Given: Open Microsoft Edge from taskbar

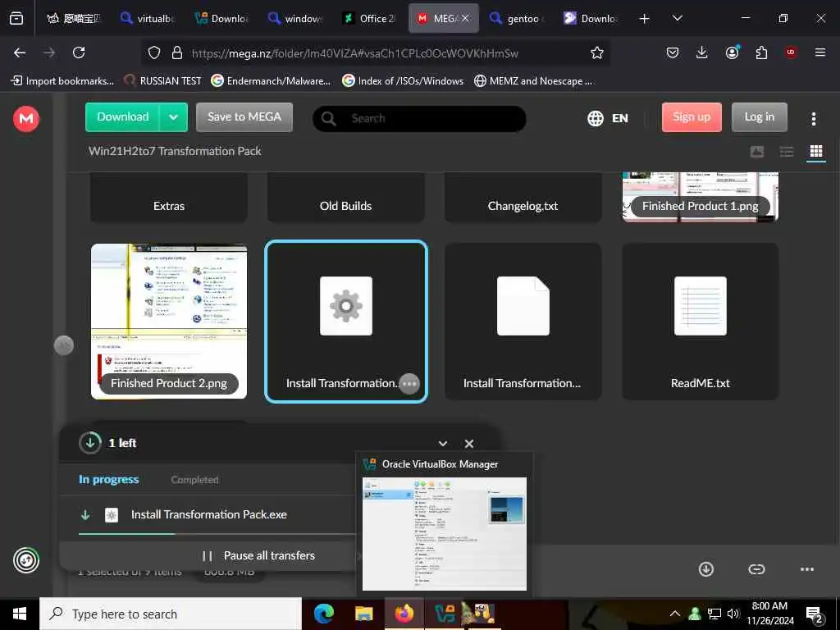Looking at the screenshot, I should [323, 614].
